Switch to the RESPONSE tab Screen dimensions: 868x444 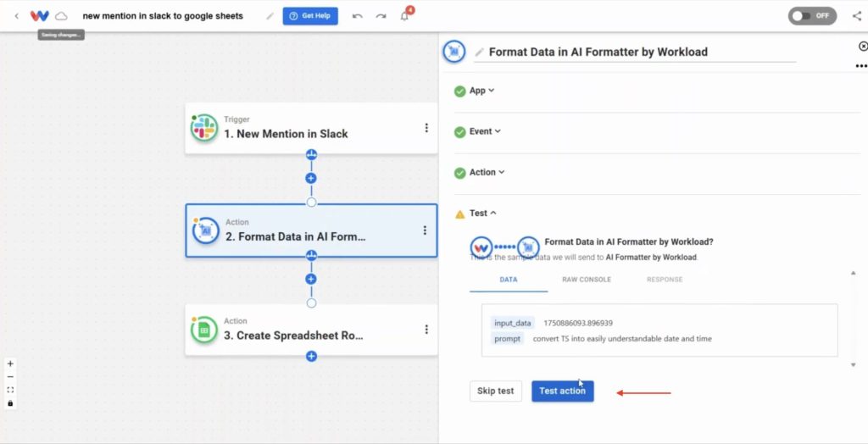pyautogui.click(x=665, y=280)
